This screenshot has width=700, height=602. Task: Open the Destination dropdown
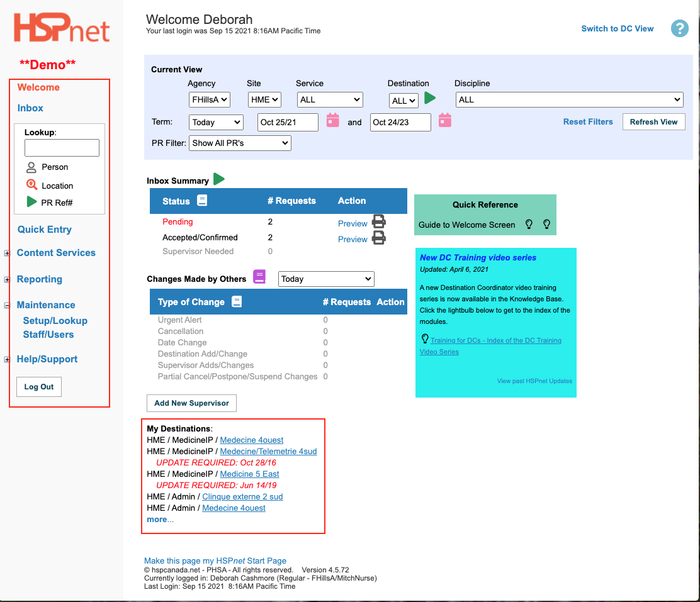click(x=404, y=101)
